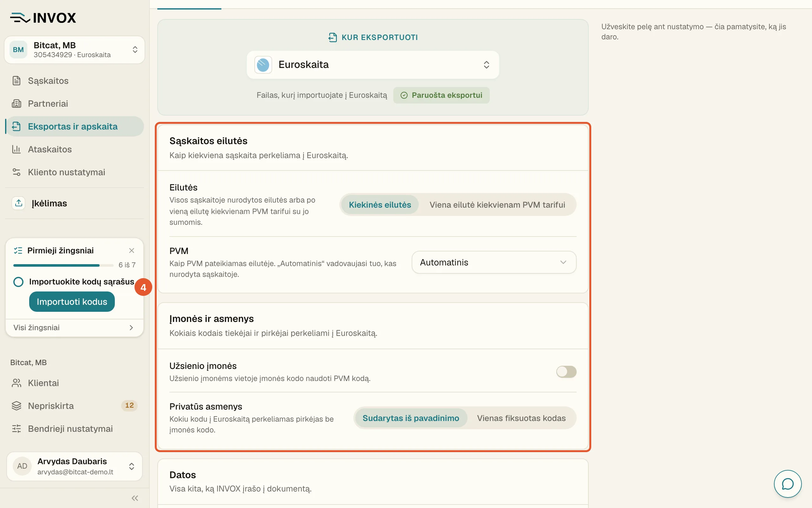The width and height of the screenshot is (812, 508).
Task: Open the chat support bubble
Action: pos(788,484)
